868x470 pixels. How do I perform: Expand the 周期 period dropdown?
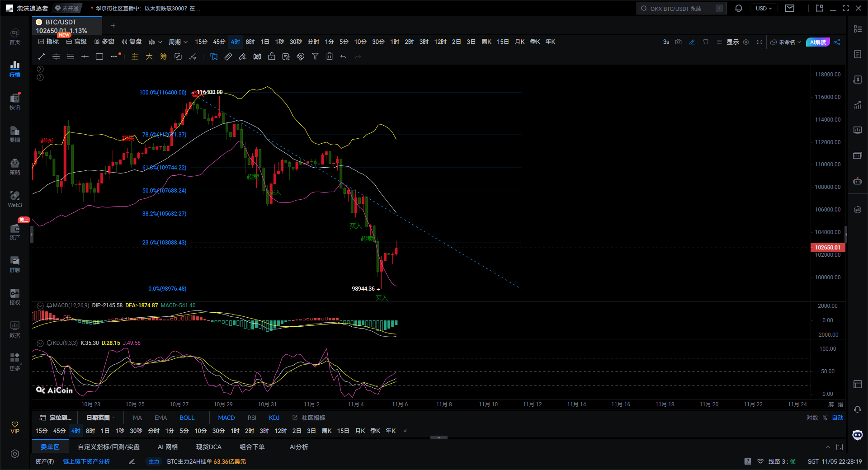click(x=178, y=42)
